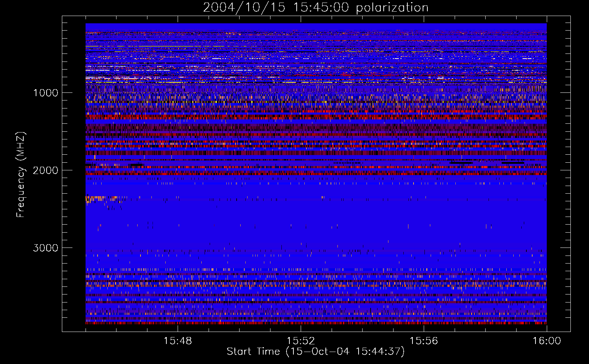Select the 'Frequency (MHZ)' y-axis label
589x364 pixels.
coord(21,175)
